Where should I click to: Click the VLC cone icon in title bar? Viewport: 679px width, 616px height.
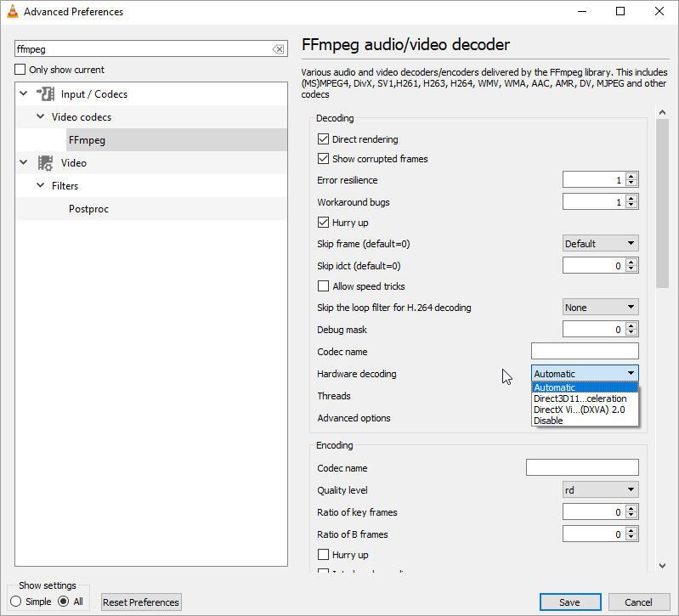[13, 12]
